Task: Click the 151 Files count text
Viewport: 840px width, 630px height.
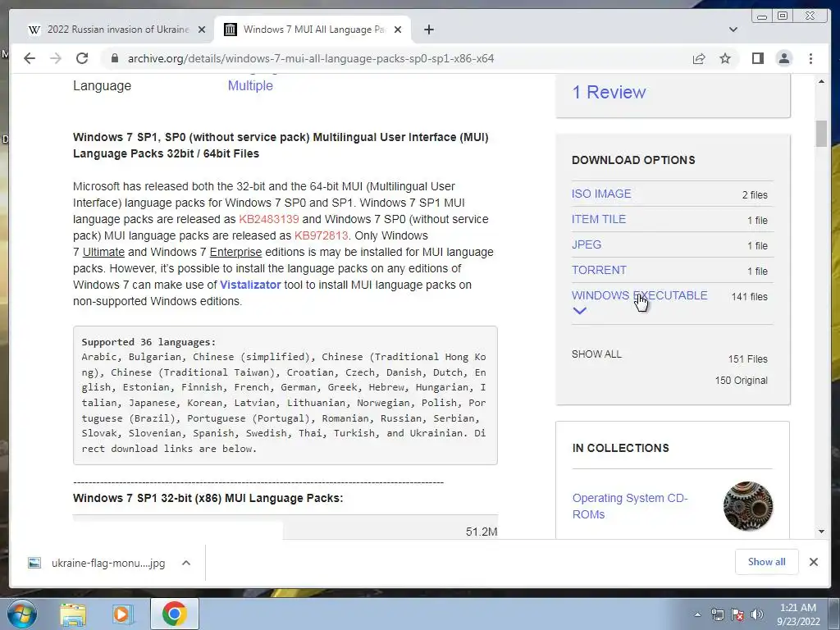Action: pyautogui.click(x=747, y=359)
